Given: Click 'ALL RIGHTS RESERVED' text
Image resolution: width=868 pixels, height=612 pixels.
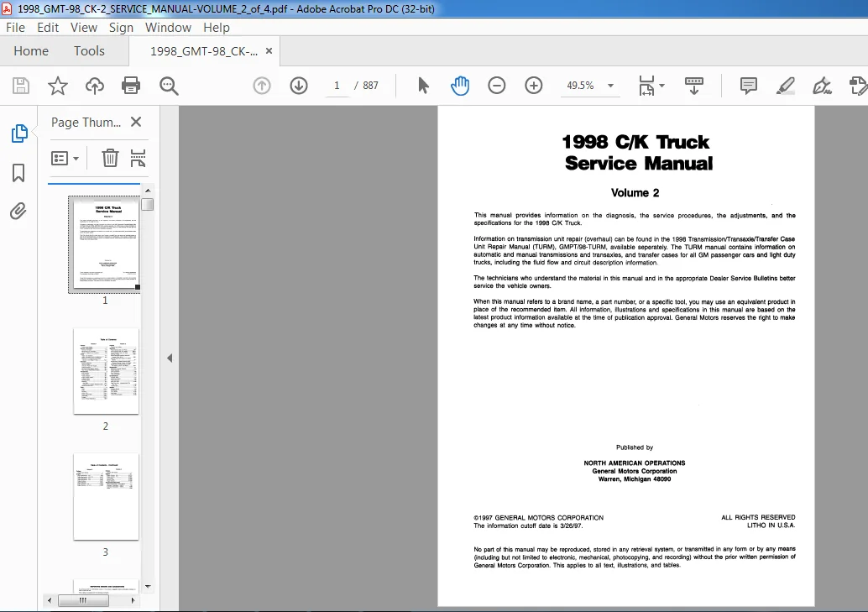Looking at the screenshot, I should (x=758, y=517).
